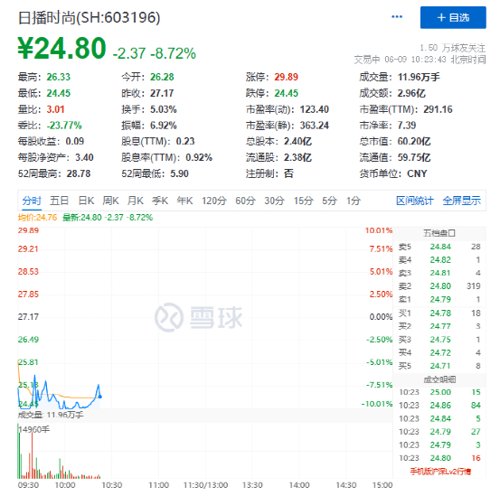Click the 52周最高 value 28.78

point(78,174)
